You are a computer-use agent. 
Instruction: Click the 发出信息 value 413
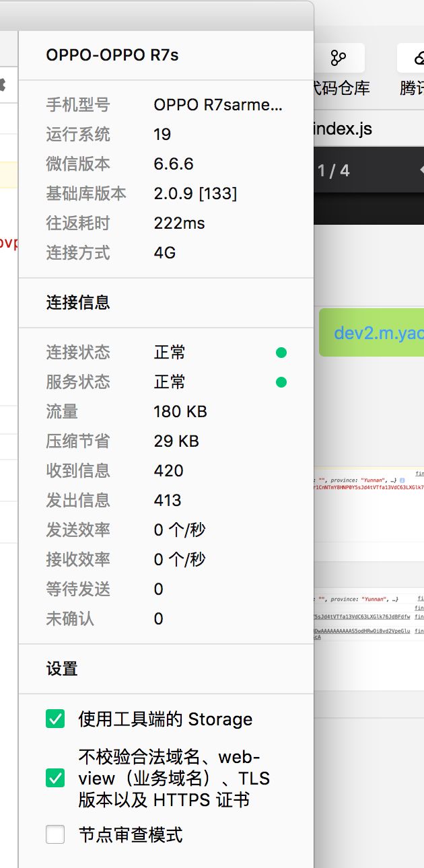(x=168, y=501)
